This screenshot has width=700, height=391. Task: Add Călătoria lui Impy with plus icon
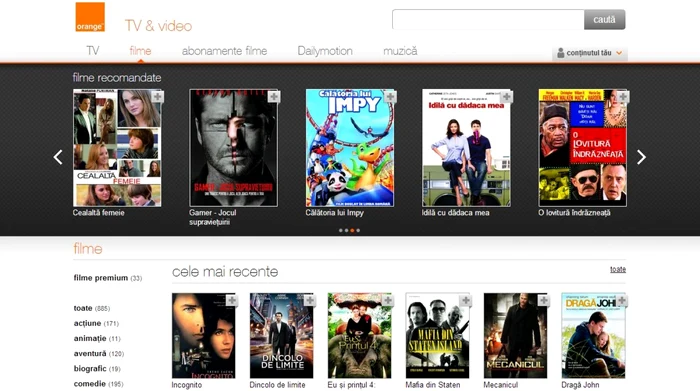coord(390,96)
